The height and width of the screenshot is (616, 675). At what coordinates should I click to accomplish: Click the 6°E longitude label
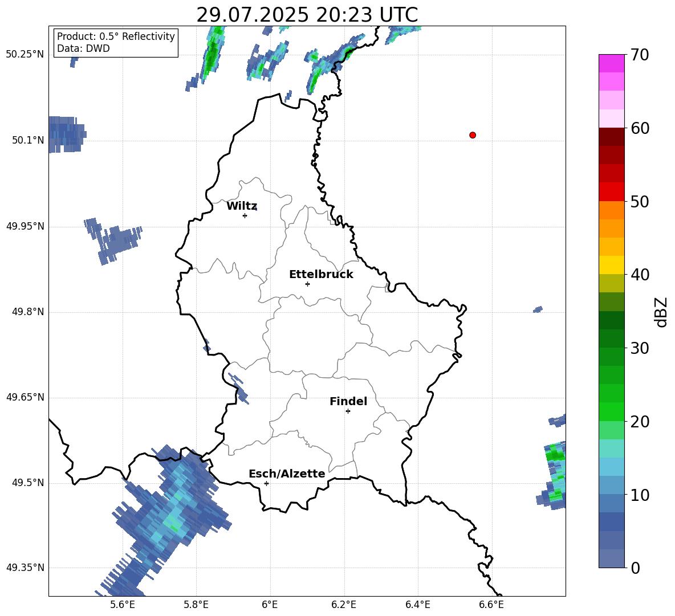pyautogui.click(x=270, y=605)
